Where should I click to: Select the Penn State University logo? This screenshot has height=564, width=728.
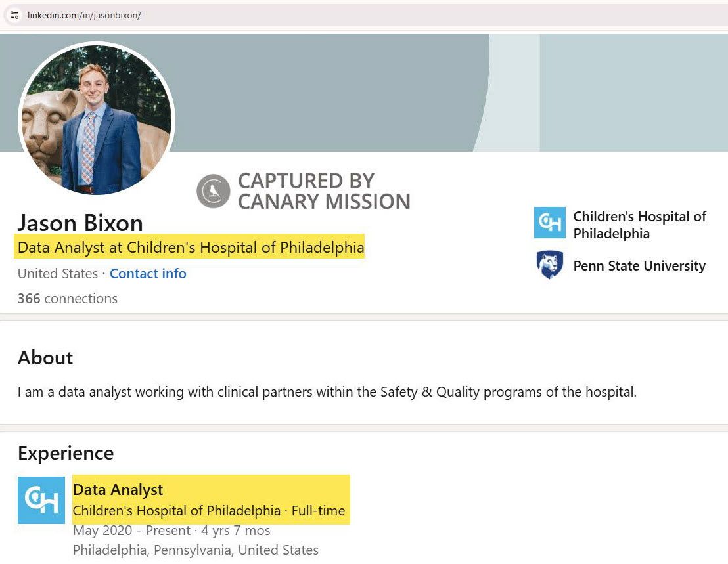[x=549, y=265]
